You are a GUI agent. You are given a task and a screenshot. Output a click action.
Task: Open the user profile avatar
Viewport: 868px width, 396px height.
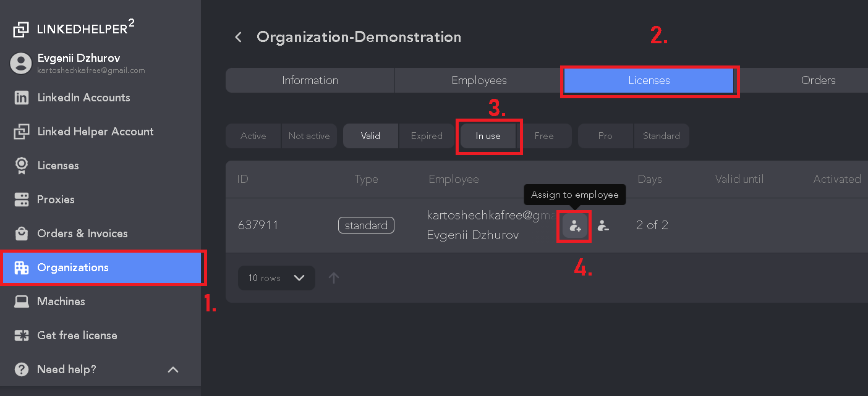(x=21, y=63)
